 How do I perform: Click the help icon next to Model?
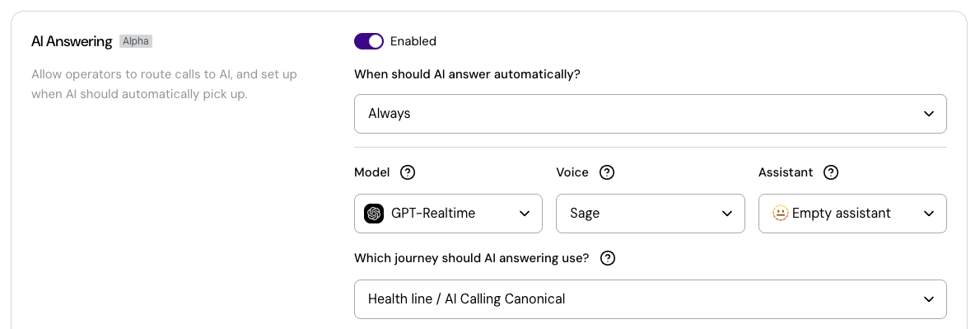coord(408,172)
